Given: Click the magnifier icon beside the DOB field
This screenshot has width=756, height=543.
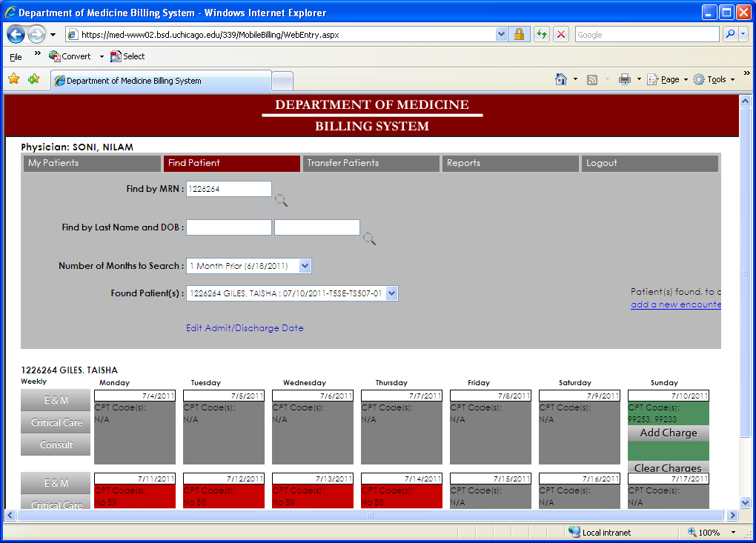Looking at the screenshot, I should [x=368, y=239].
